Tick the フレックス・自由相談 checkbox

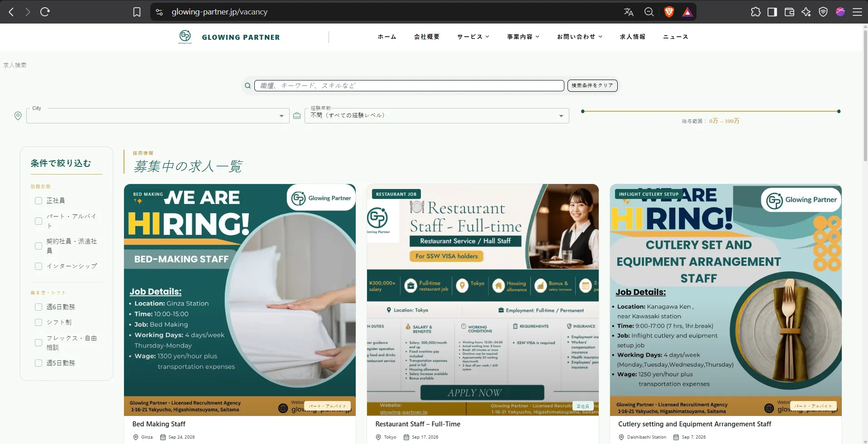38,343
